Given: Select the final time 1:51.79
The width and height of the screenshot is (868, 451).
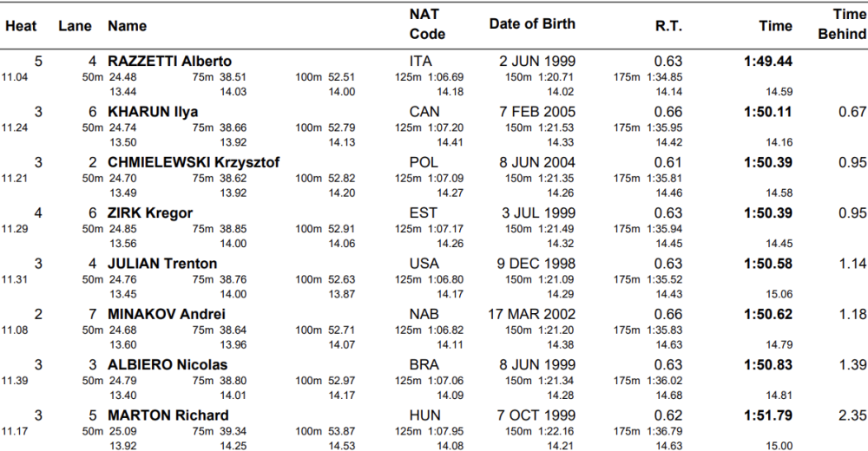Looking at the screenshot, I should pyautogui.click(x=767, y=415).
